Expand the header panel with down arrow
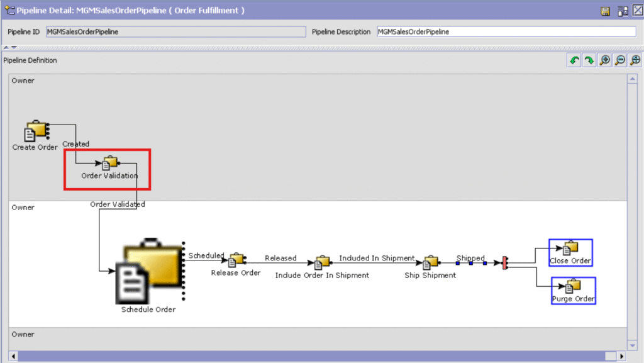The image size is (644, 363). pyautogui.click(x=13, y=47)
